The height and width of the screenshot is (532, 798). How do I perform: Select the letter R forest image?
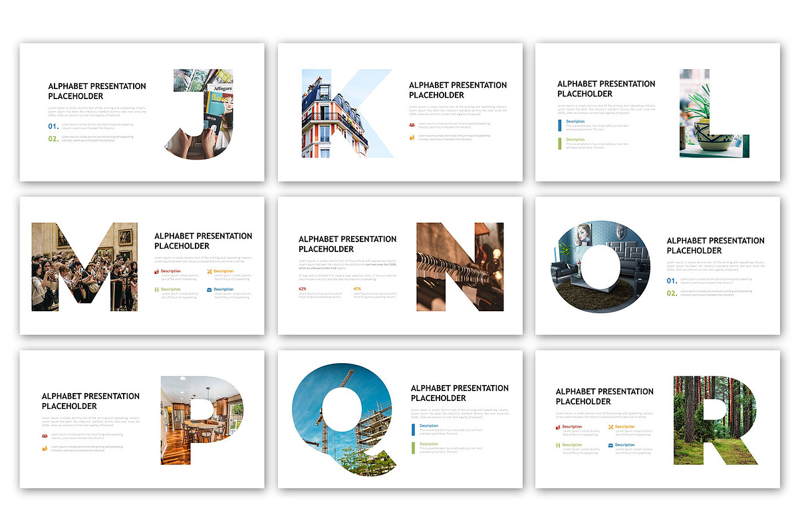click(x=716, y=420)
